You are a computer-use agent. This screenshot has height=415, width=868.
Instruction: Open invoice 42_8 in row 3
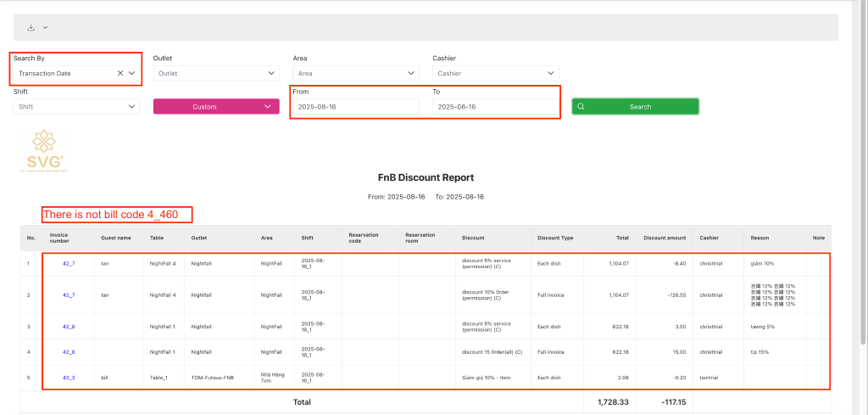[69, 327]
